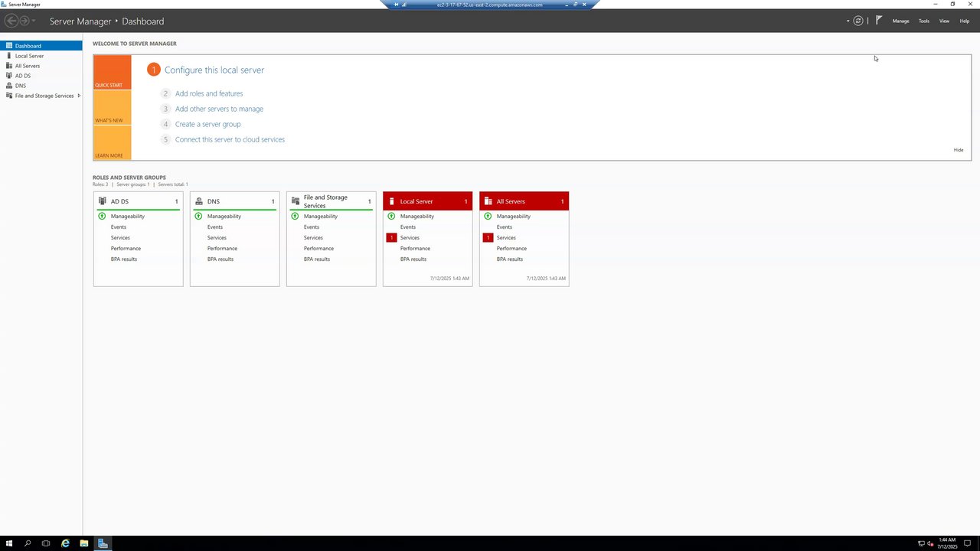Click the AD DS tile icon
This screenshot has height=551, width=980.
point(103,201)
